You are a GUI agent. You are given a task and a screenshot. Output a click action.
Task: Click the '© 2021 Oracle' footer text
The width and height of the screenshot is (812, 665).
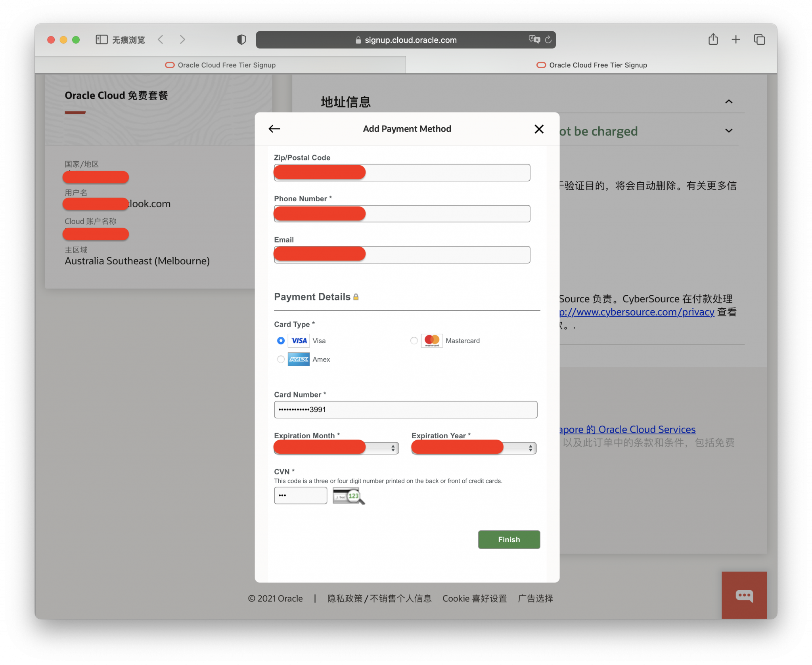point(275,598)
